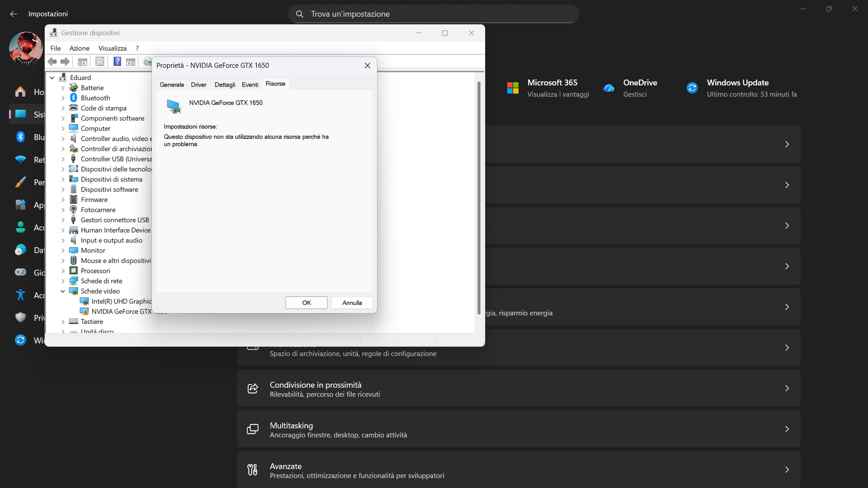868x488 pixels.
Task: Expand the Firmware device category
Action: click(63, 200)
